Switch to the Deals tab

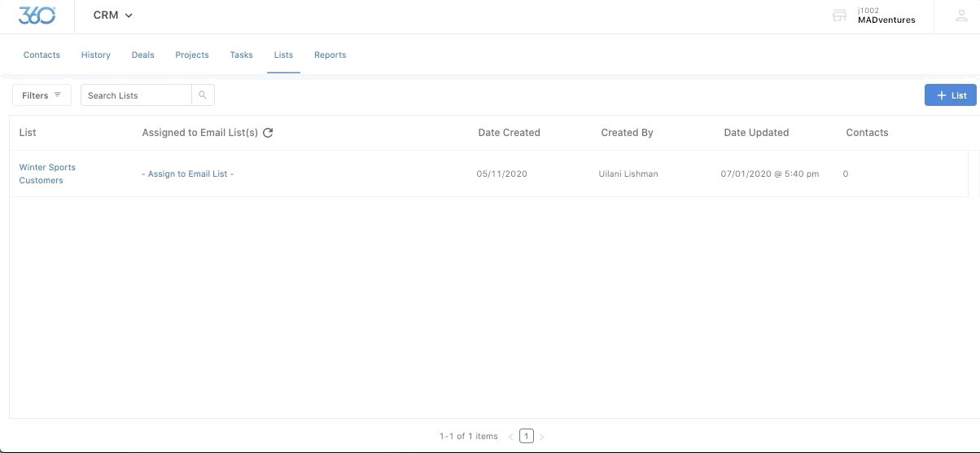(x=143, y=55)
